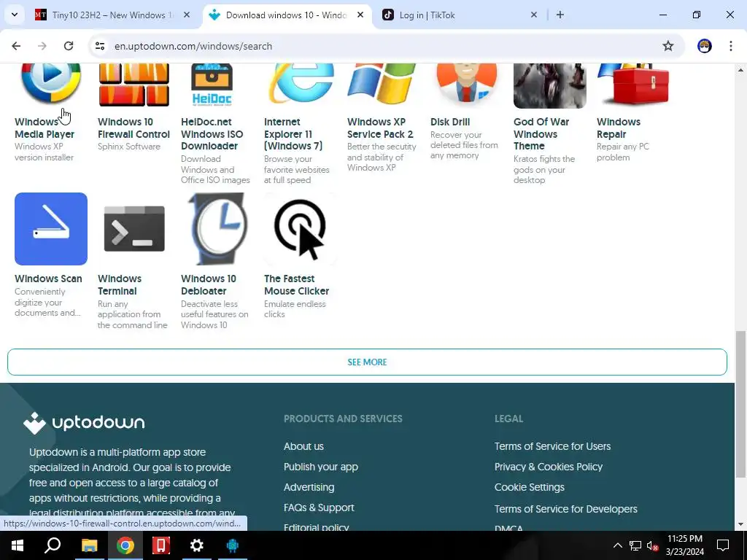
Task: Open the Windows Media Player app icon
Action: pos(51,83)
